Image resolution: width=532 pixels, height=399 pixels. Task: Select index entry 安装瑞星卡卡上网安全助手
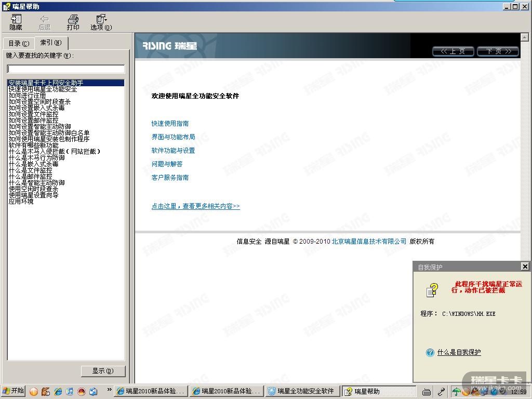(66, 83)
